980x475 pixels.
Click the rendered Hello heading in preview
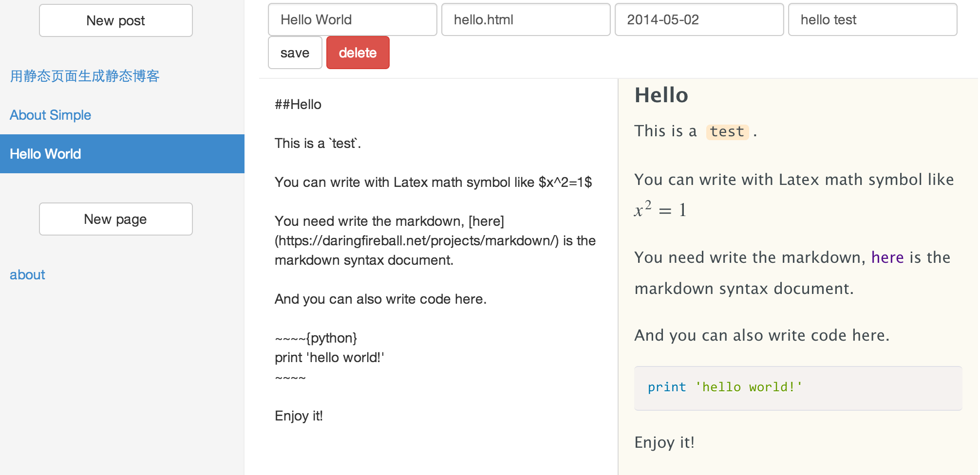coord(661,95)
